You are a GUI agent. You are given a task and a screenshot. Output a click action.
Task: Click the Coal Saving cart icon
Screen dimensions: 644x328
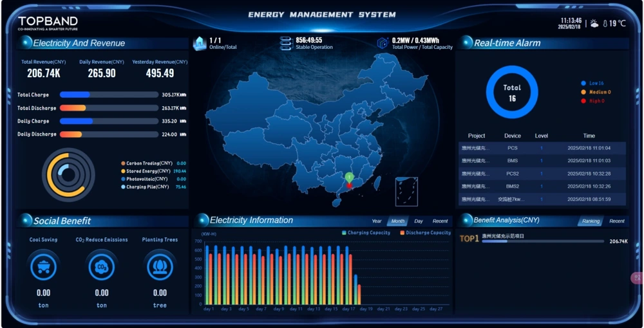(44, 267)
